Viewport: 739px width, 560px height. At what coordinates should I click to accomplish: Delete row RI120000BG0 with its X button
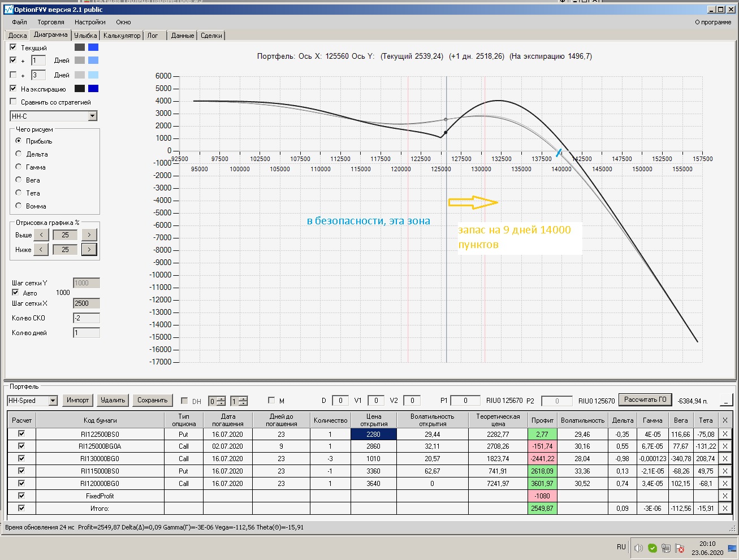725,484
